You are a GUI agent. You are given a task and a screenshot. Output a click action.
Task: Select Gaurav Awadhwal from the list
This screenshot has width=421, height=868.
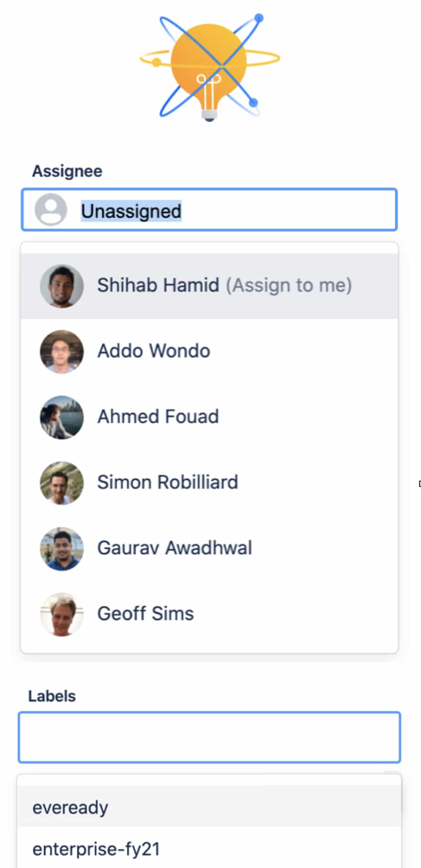pos(174,548)
